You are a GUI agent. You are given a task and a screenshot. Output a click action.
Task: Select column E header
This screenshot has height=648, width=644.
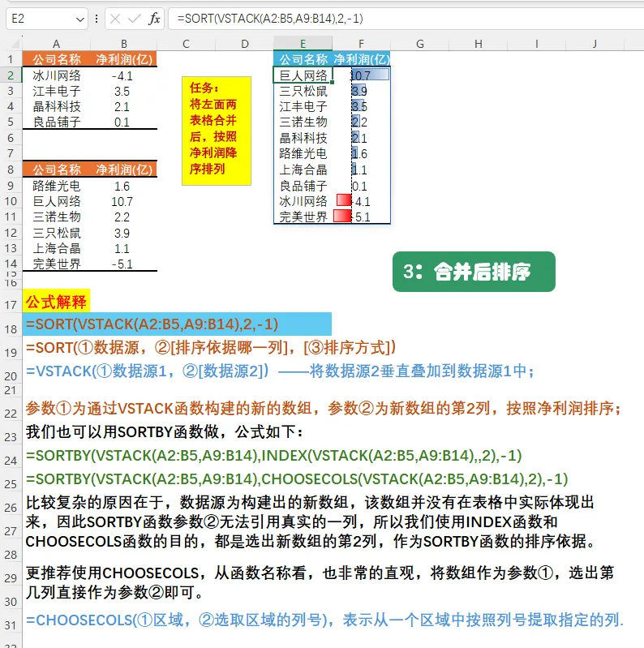[303, 44]
